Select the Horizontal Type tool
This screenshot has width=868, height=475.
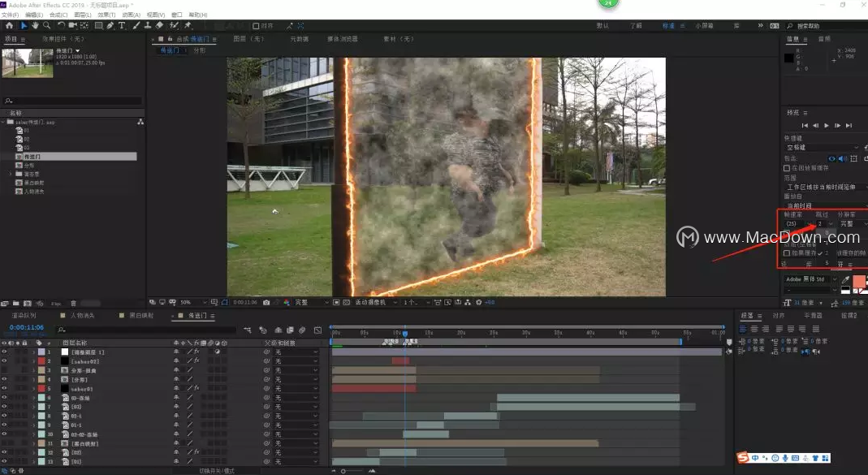(x=123, y=26)
